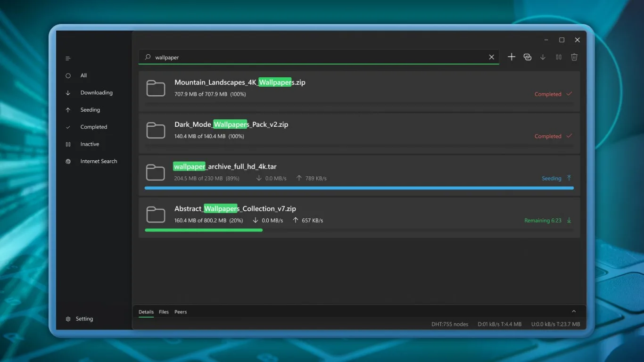
Task: Click the U:0.0 kB/s T:23.7 MB status
Action: coord(556,324)
